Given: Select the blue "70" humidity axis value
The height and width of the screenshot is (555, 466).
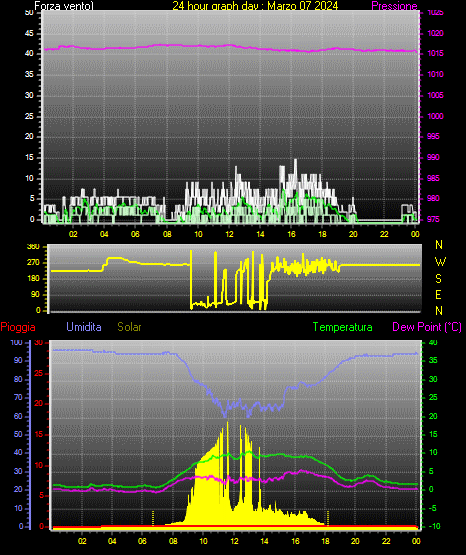Looking at the screenshot, I should click(18, 397).
